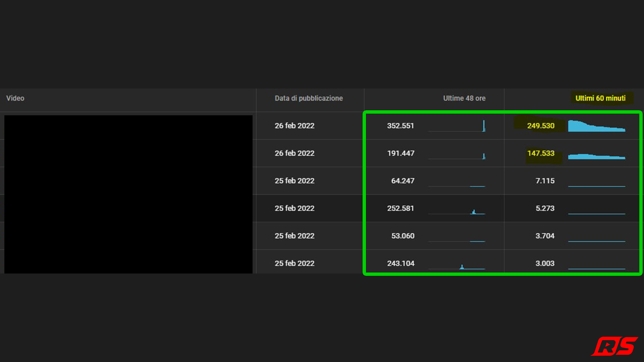Click the 3.003 last-hour value

pos(545,263)
